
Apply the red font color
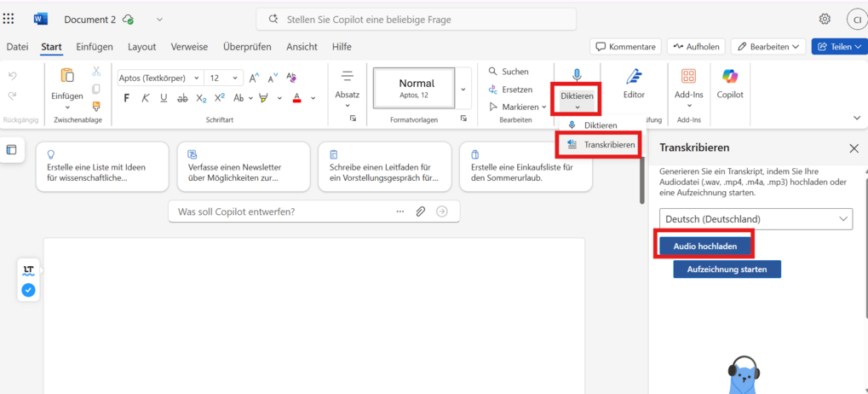pos(296,98)
